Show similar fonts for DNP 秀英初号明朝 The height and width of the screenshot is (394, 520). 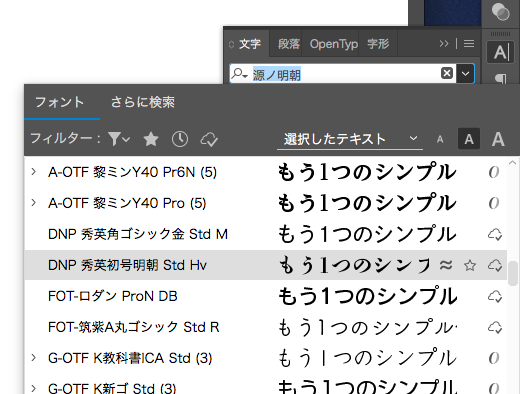(x=446, y=265)
